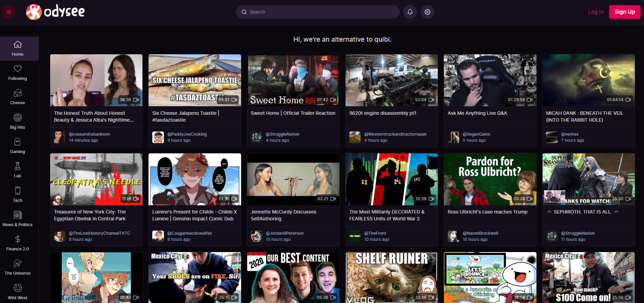Open the Finance 2.0 category
The image size is (644, 303).
pyautogui.click(x=18, y=243)
